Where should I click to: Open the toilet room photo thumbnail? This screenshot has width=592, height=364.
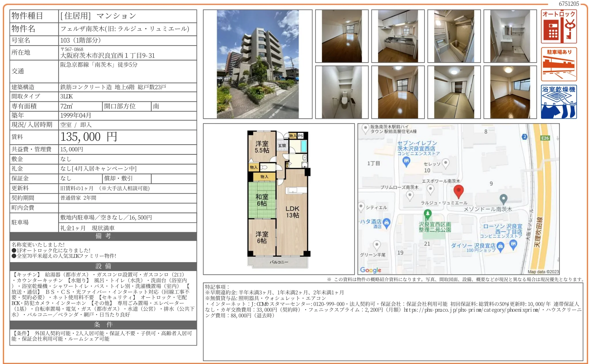tap(341, 92)
